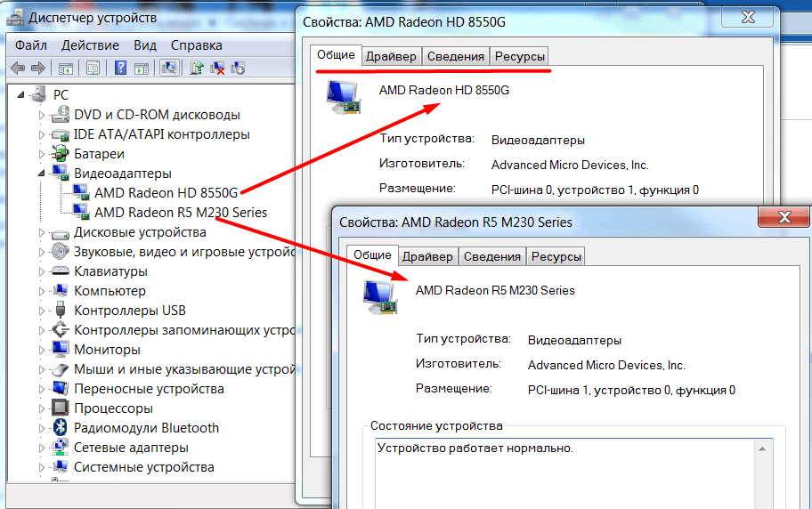812x509 pixels.
Task: Click the show/hide console tree toolbar icon
Action: [x=66, y=69]
